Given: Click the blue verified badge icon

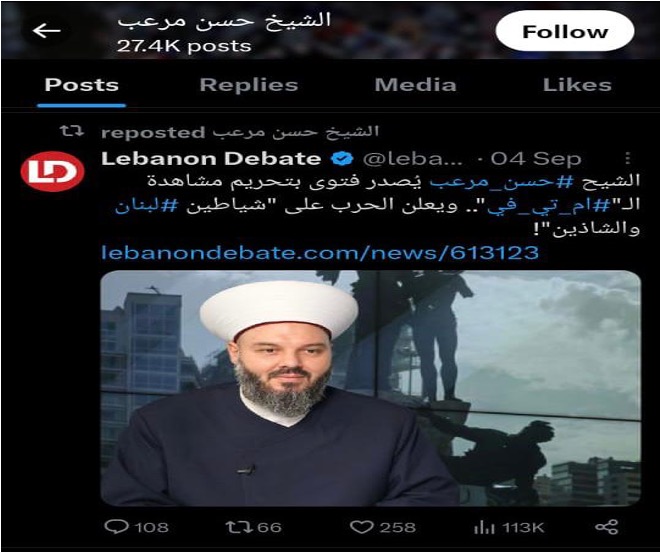Looking at the screenshot, I should pyautogui.click(x=342, y=159).
